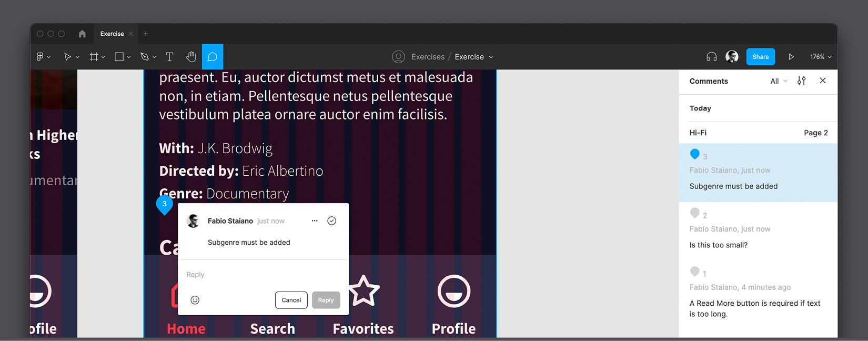Toggle the Comment tool
Viewport: 868px width, 341px height.
point(213,57)
